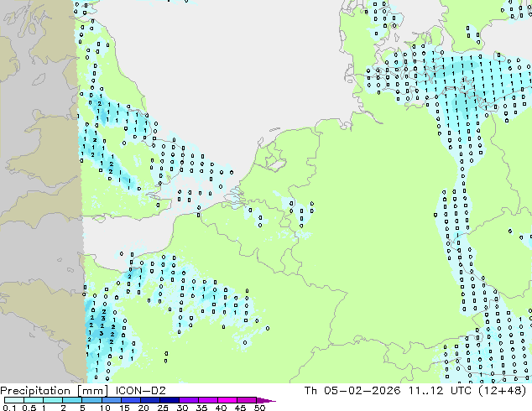The width and height of the screenshot is (532, 411).
Task: Click the 'Precipitation [mm]' title text
Action: point(55,391)
